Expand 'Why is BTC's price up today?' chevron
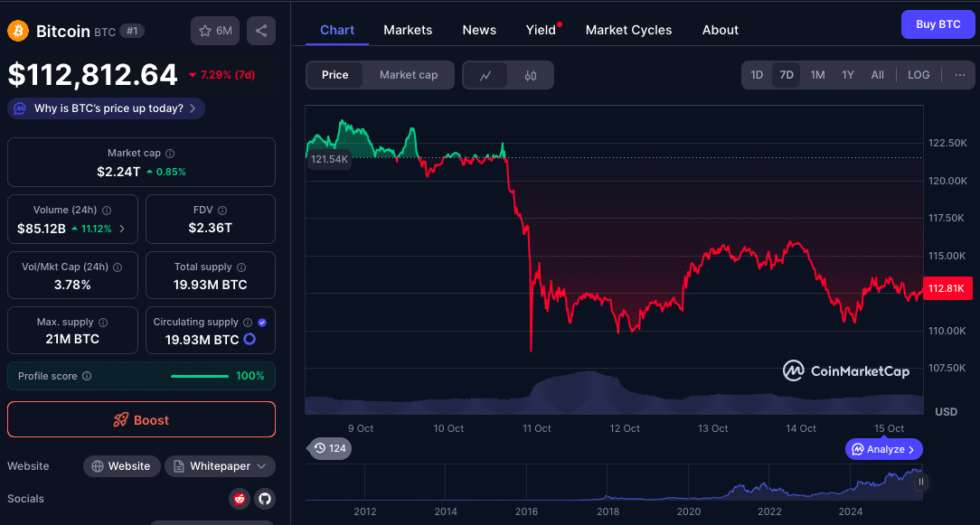980x525 pixels. [193, 108]
